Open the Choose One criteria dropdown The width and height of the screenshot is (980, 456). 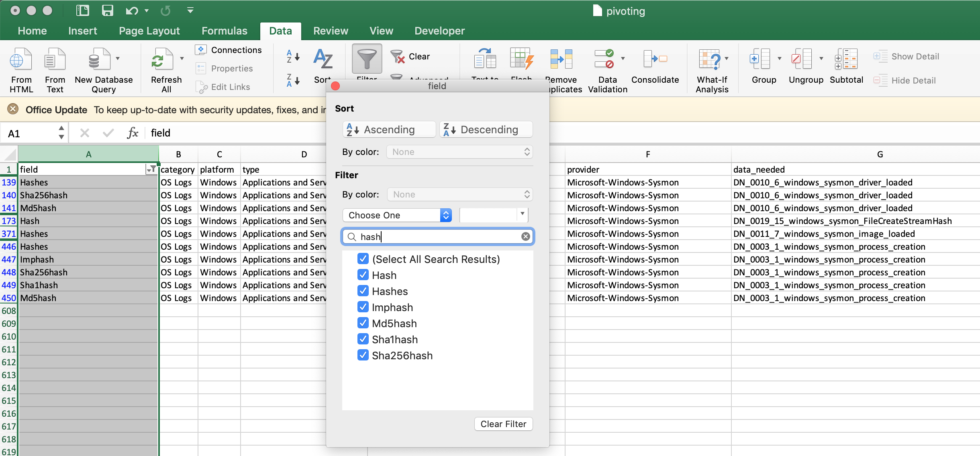397,215
